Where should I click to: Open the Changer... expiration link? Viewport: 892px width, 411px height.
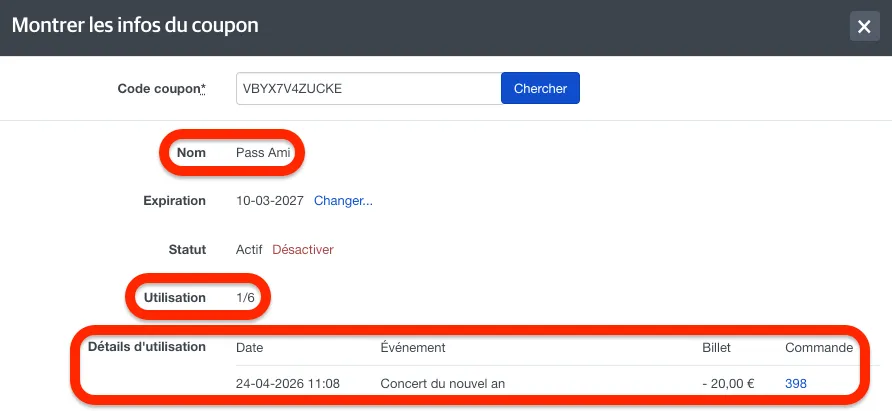344,201
